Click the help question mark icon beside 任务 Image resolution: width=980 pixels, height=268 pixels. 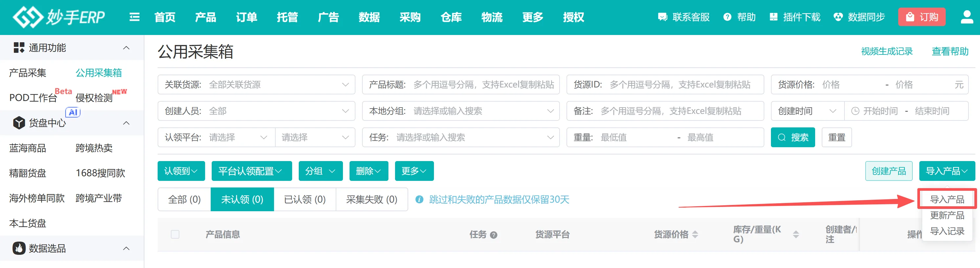tap(493, 235)
